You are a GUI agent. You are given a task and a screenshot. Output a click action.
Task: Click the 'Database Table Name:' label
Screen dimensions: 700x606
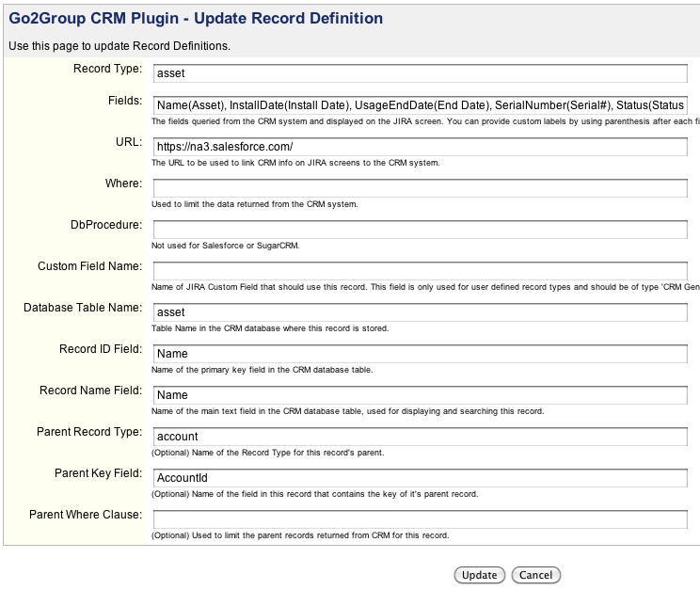point(83,308)
